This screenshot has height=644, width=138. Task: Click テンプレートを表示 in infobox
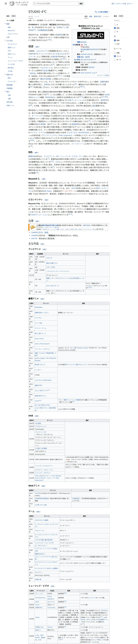[x=103, y=75]
